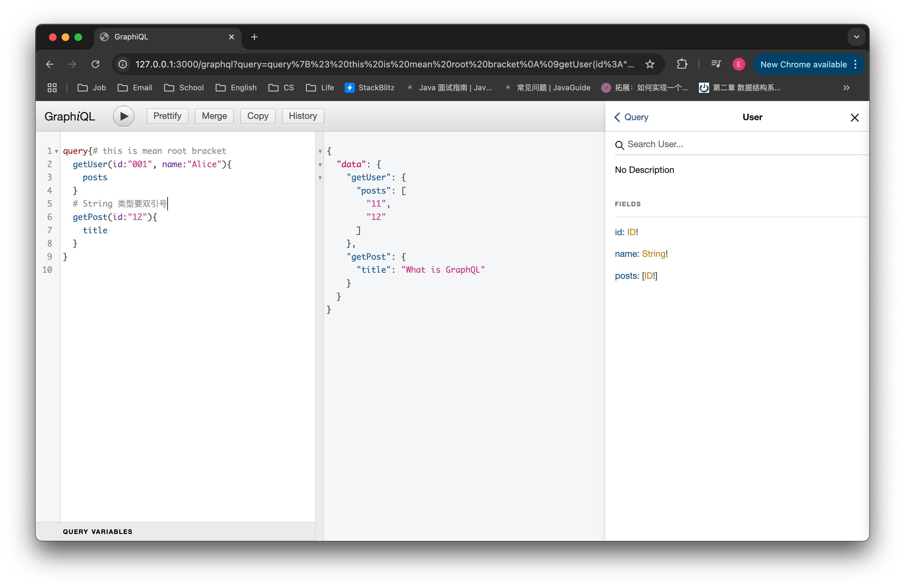
Task: Go back to Query docs
Action: pos(631,118)
